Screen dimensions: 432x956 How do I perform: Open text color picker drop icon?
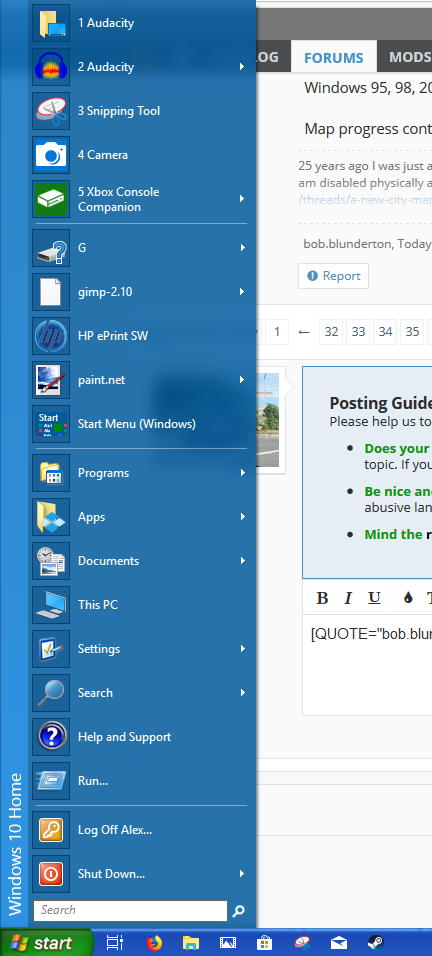coord(408,598)
